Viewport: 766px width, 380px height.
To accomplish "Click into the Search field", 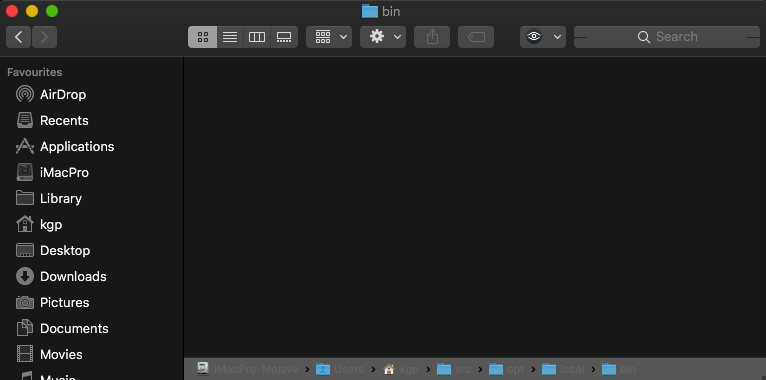I will (x=667, y=37).
